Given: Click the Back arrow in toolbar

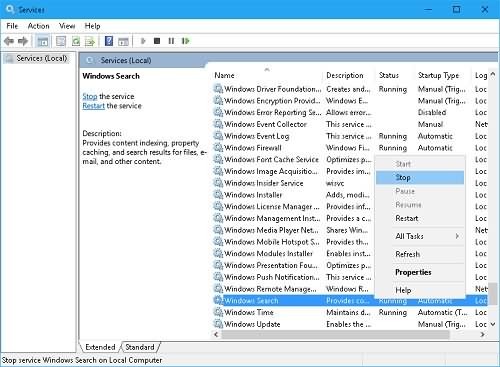Looking at the screenshot, I should 9,41.
